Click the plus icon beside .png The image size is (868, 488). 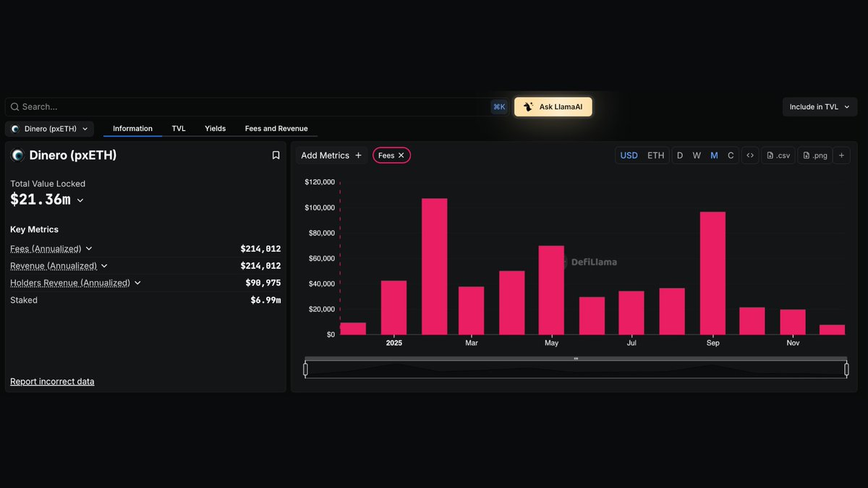coord(841,155)
